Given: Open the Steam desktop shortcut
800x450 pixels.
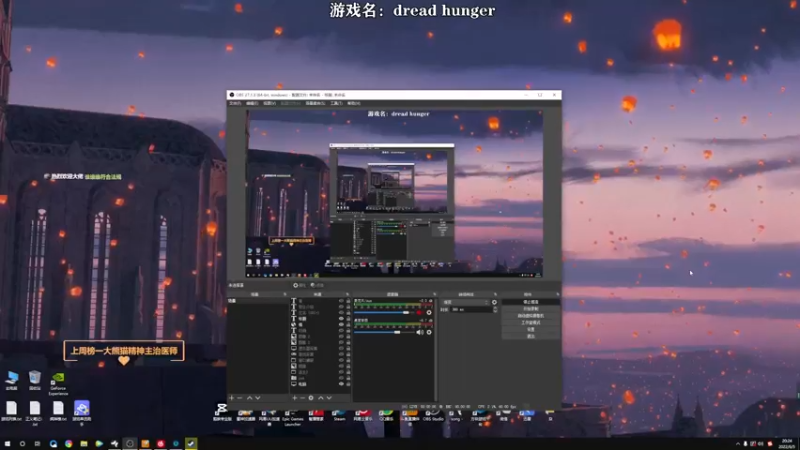Looking at the screenshot, I should click(x=340, y=416).
